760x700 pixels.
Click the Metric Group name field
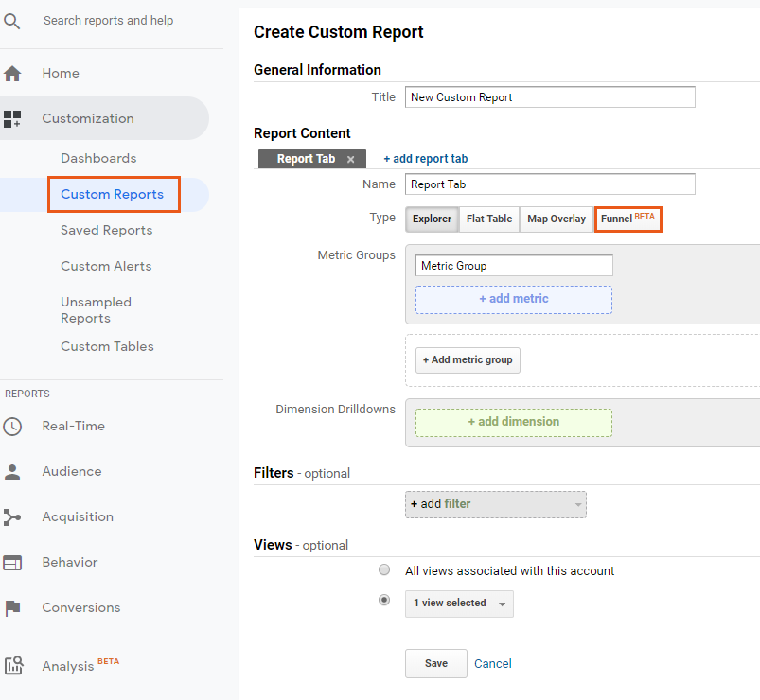point(514,266)
